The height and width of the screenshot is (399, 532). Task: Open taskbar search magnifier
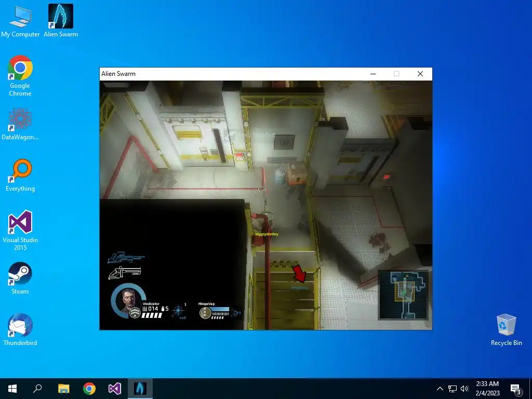click(37, 389)
